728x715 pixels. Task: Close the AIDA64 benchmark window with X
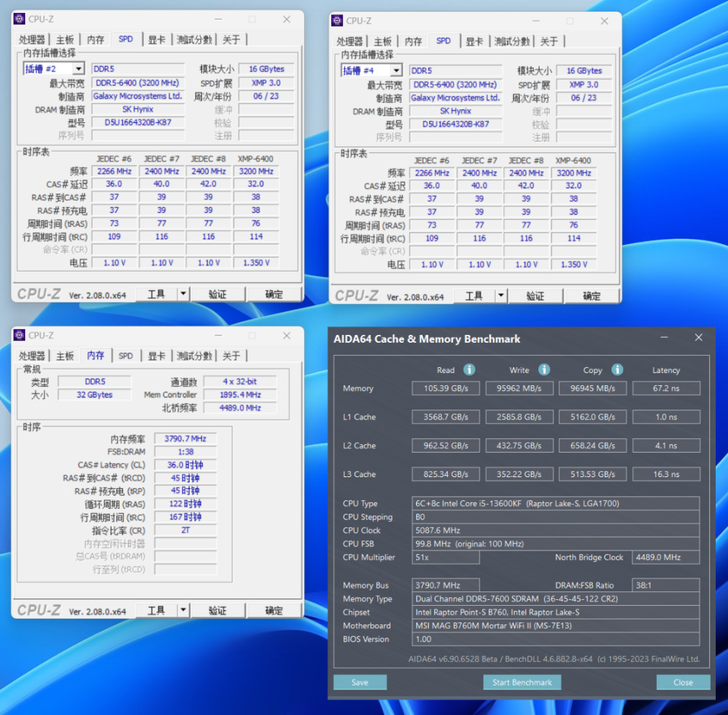click(699, 338)
